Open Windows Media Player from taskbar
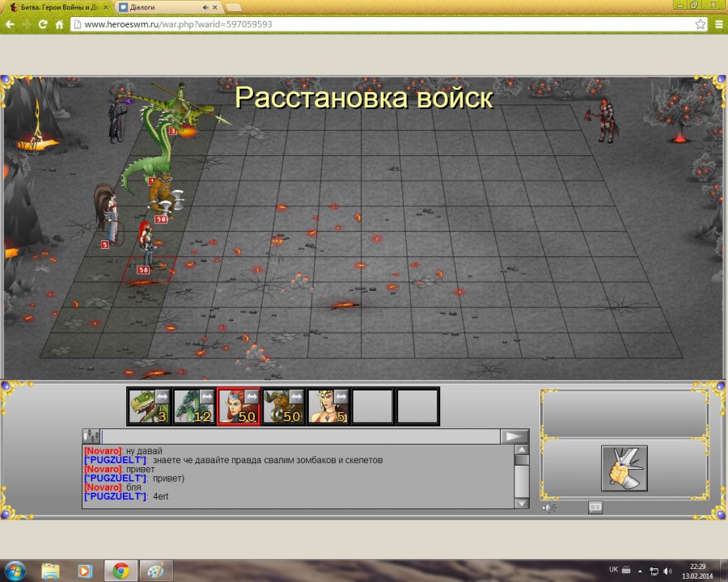728x582 pixels. point(85,571)
